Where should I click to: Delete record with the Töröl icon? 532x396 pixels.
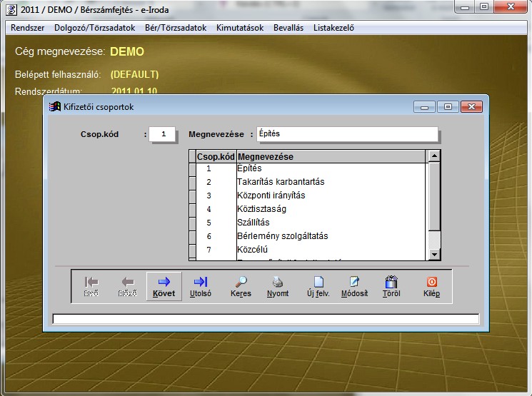coord(391,286)
